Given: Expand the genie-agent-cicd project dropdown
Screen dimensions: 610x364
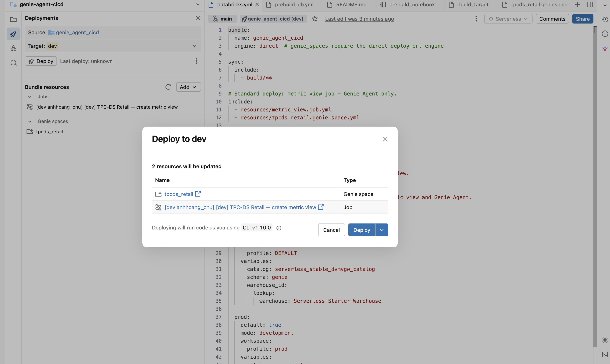Looking at the screenshot, I should 197,4.
